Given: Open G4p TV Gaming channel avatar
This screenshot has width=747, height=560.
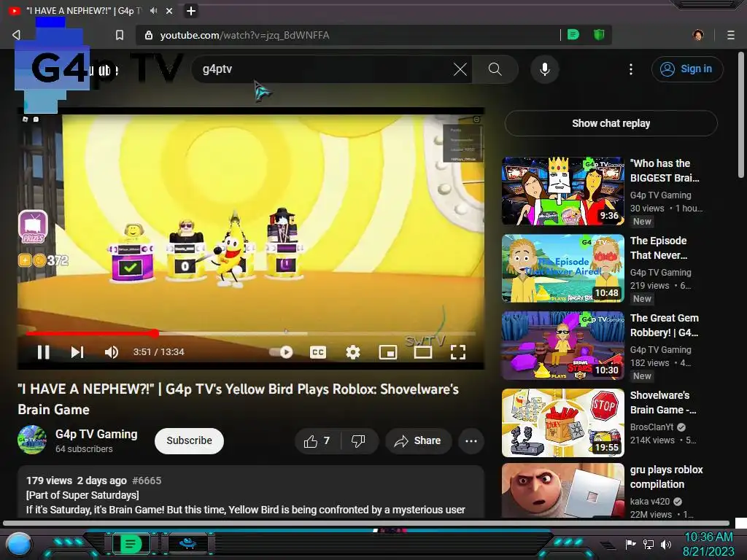Looking at the screenshot, I should (x=32, y=440).
